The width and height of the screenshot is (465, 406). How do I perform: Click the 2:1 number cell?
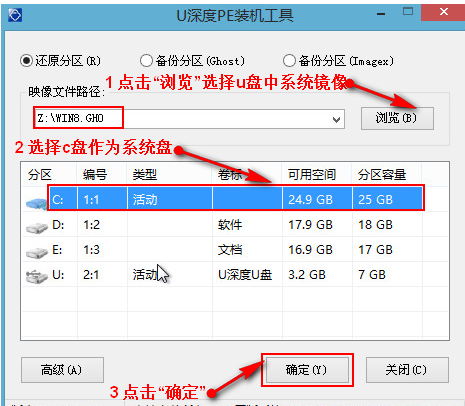pos(91,275)
